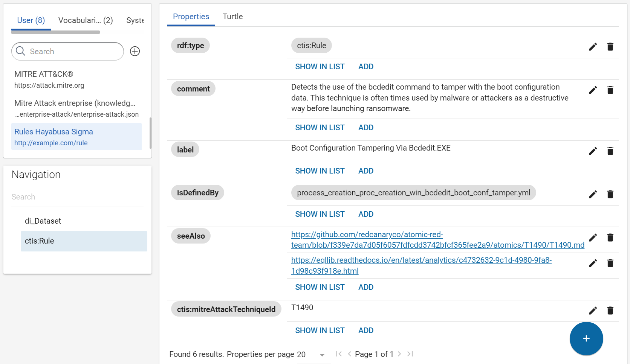Edit the isDefinedBy property value
The width and height of the screenshot is (630, 364).
(593, 194)
